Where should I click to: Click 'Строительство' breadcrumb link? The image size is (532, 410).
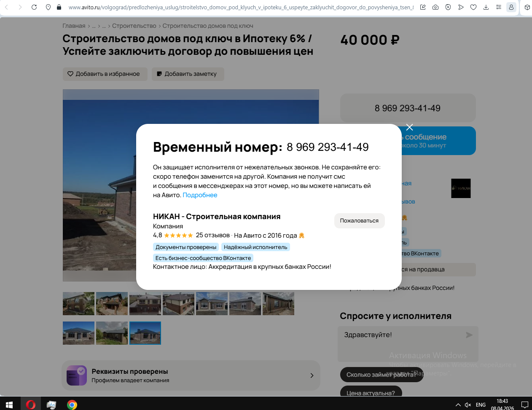point(134,26)
